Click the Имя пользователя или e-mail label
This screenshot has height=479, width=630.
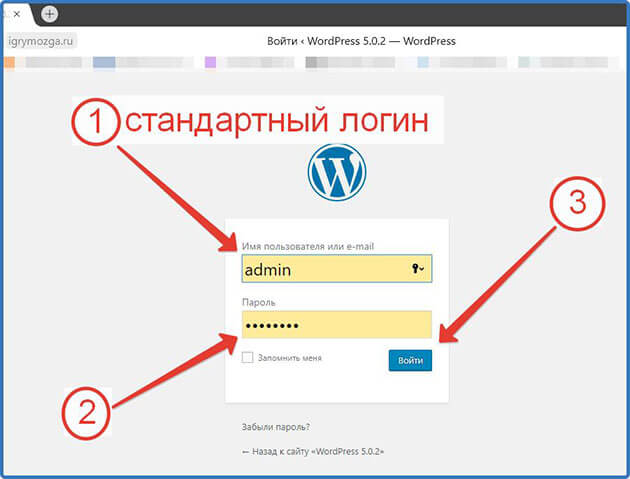[308, 246]
